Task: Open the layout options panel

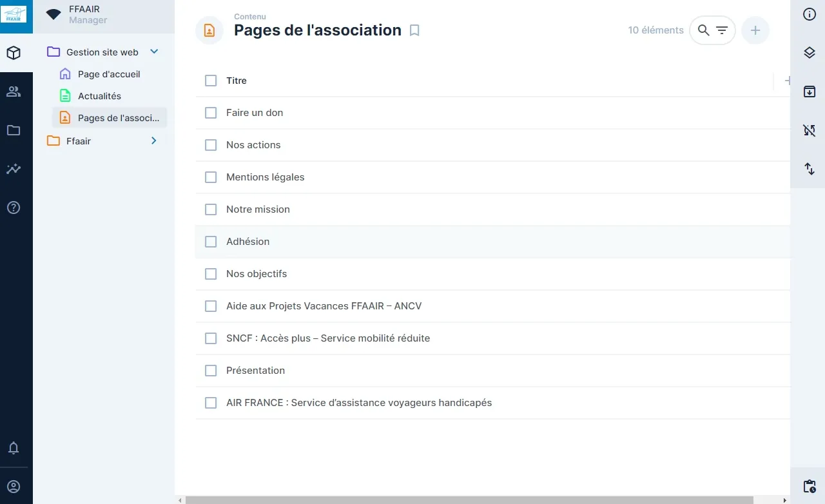Action: 810,53
